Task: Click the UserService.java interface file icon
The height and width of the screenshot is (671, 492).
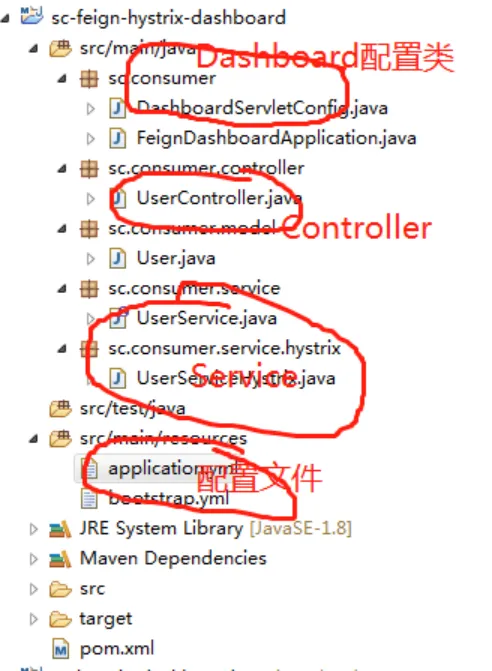Action: click(x=118, y=318)
